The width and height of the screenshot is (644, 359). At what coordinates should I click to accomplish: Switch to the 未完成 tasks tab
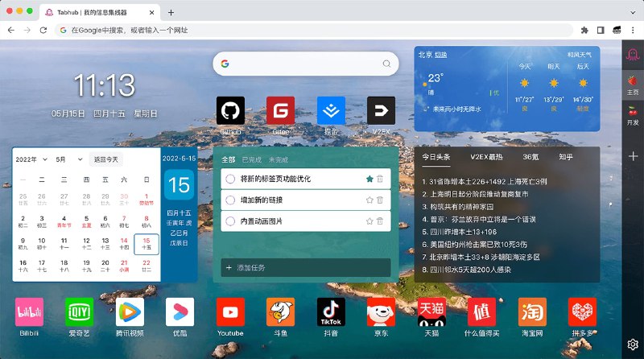(279, 159)
